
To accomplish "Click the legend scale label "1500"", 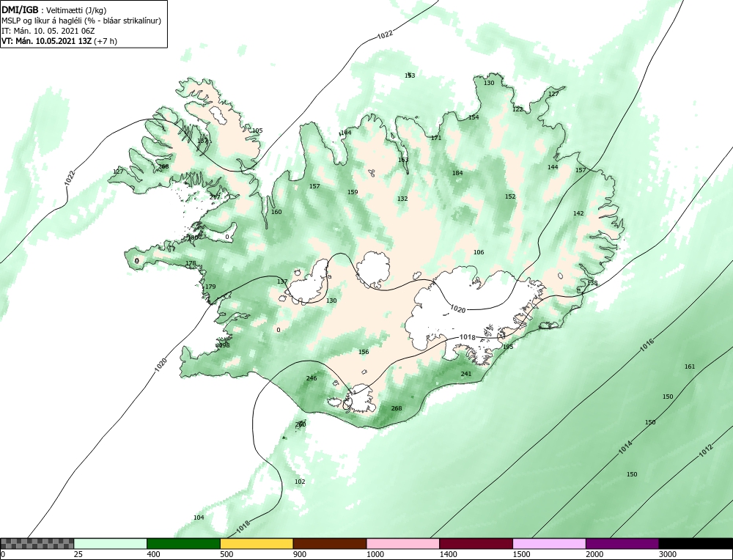I will coord(520,554).
